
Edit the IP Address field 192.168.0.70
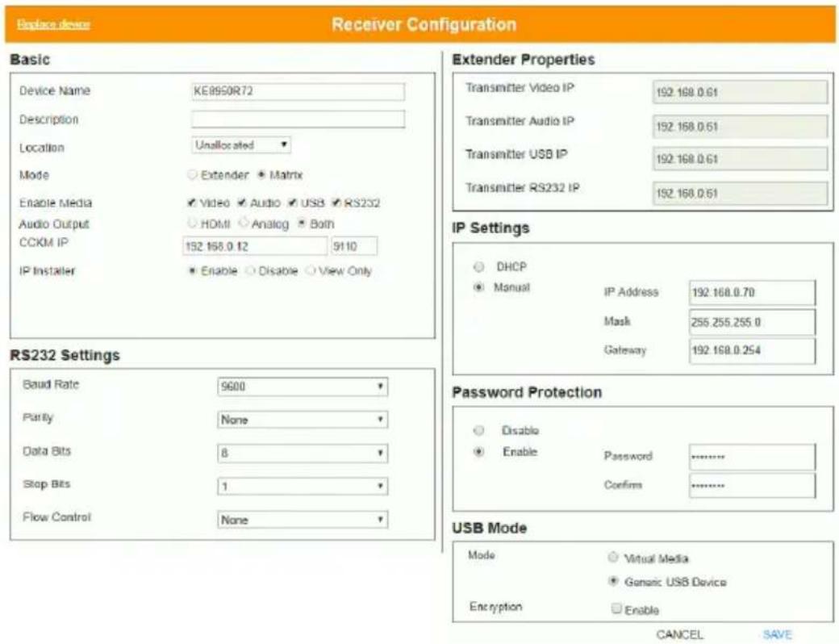753,292
